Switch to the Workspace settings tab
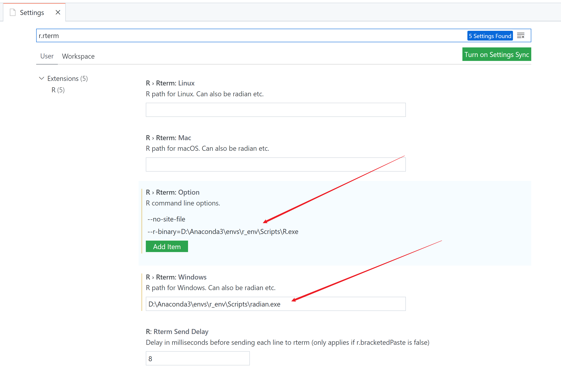 pyautogui.click(x=78, y=56)
